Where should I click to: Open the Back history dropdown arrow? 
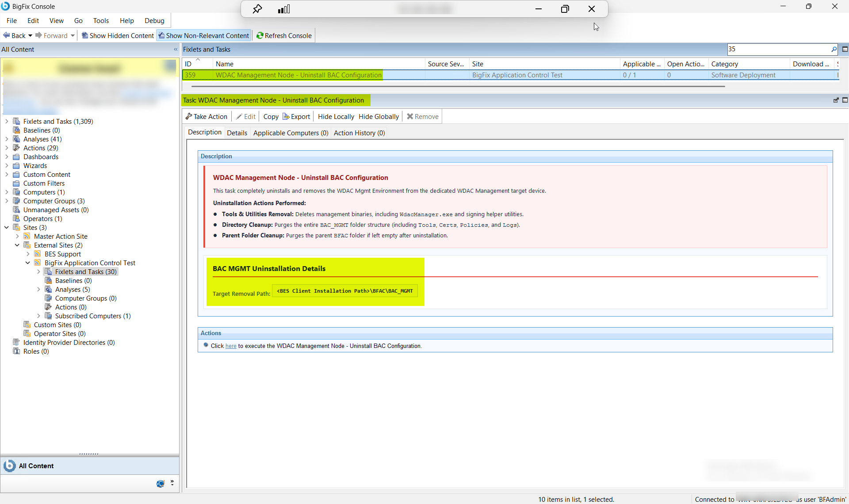(30, 35)
